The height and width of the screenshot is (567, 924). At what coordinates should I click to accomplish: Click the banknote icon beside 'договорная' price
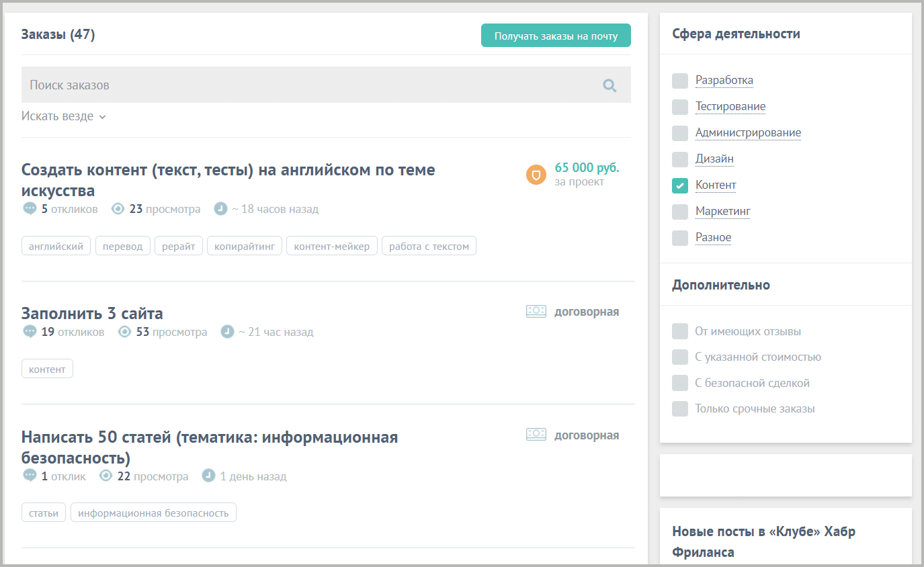point(536,311)
